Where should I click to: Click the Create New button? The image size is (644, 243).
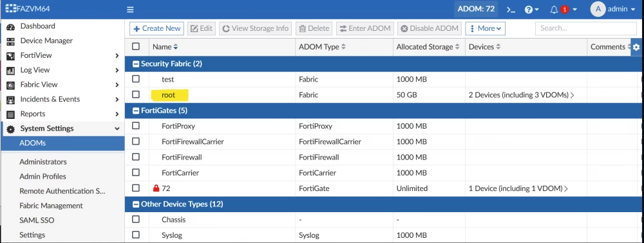[x=156, y=28]
